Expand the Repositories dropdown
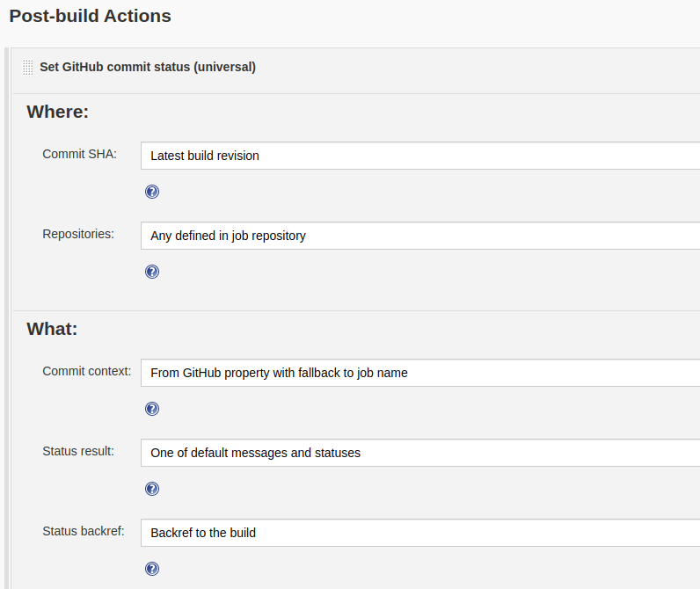This screenshot has height=589, width=700. coord(420,236)
